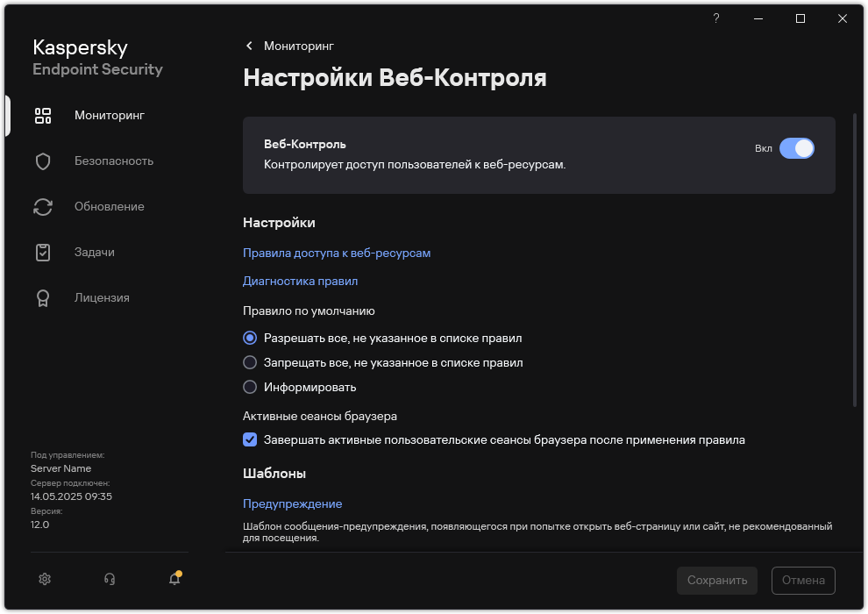868x614 pixels.
Task: Select 'Запрещать все' radio option
Action: click(x=250, y=362)
